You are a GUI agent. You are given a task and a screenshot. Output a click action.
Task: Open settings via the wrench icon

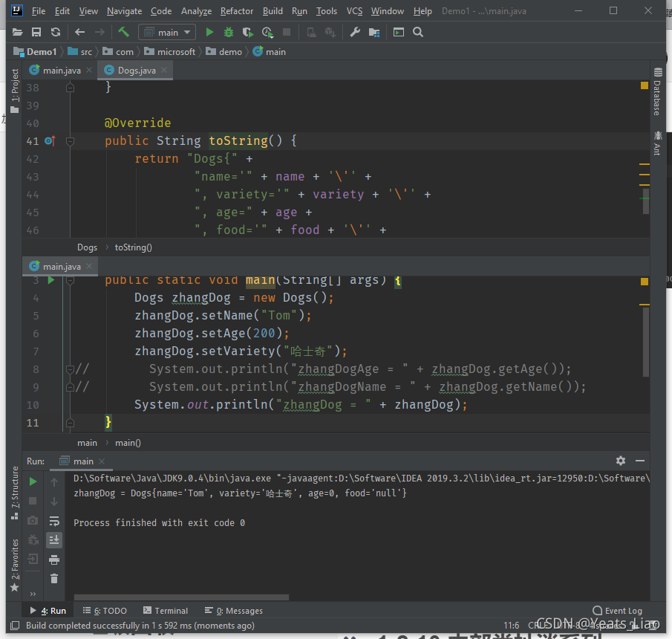[x=355, y=32]
